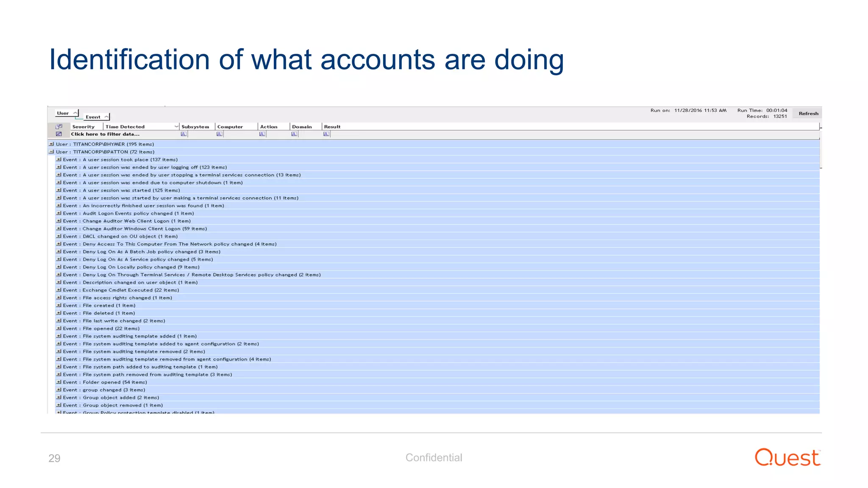
Task: Expand 'Exchange Cmdlet Executed' event
Action: click(x=59, y=290)
